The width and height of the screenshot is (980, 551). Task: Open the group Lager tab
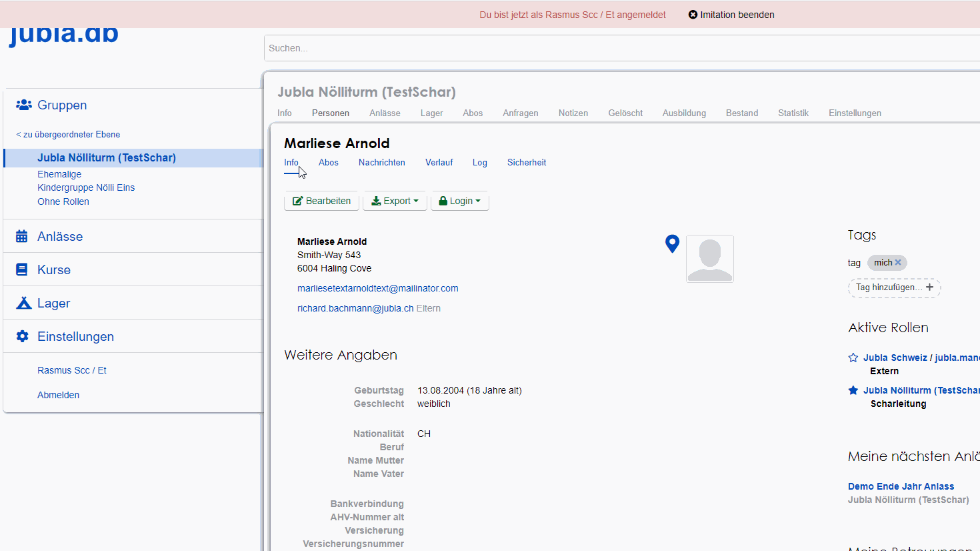pos(431,113)
